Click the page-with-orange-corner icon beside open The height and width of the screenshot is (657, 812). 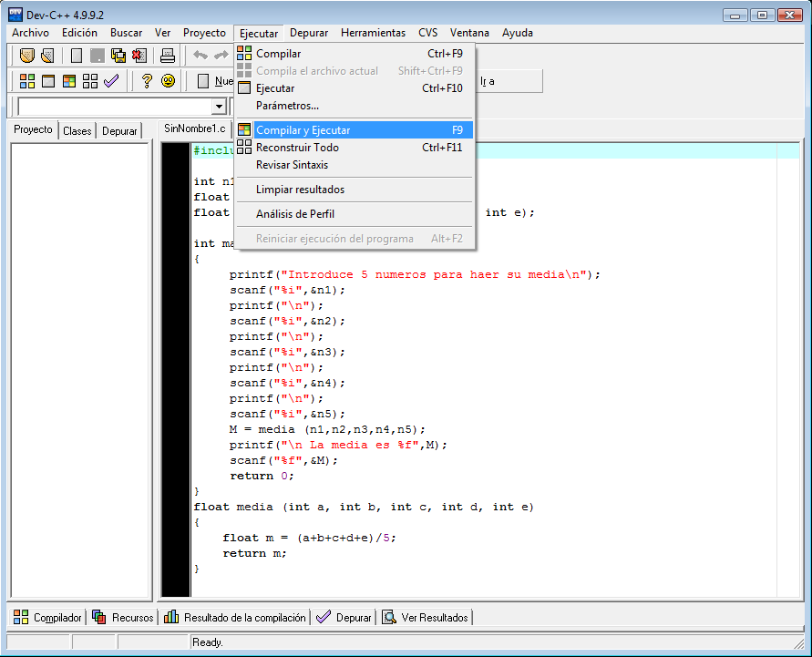pyautogui.click(x=47, y=56)
